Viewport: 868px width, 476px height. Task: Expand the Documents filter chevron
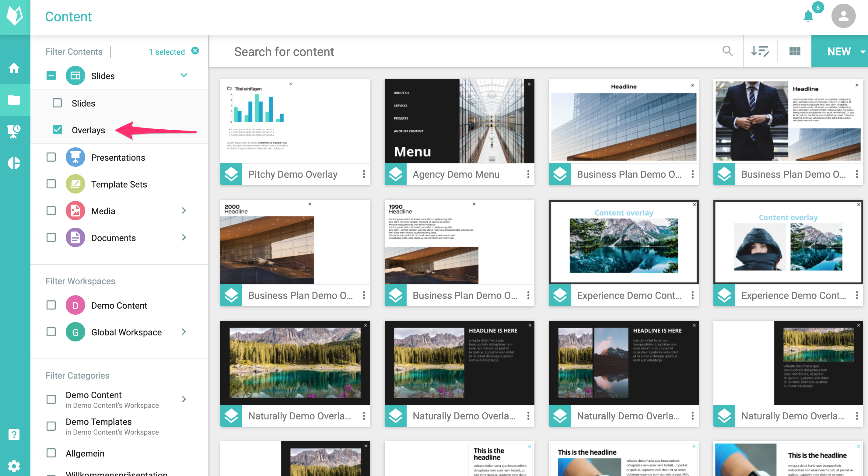(184, 237)
